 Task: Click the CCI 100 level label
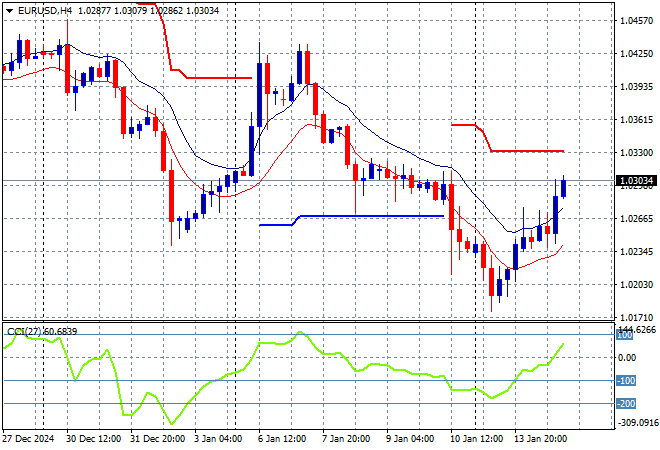pos(626,336)
